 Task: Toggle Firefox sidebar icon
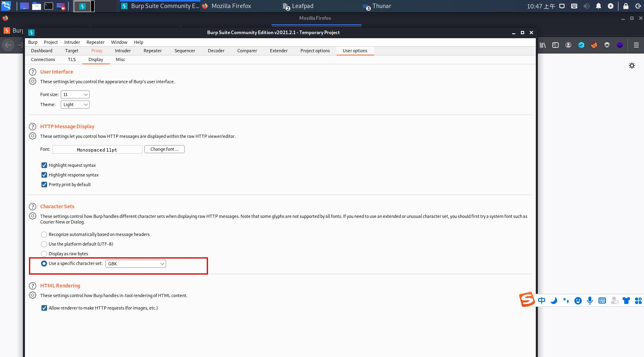coord(556,45)
